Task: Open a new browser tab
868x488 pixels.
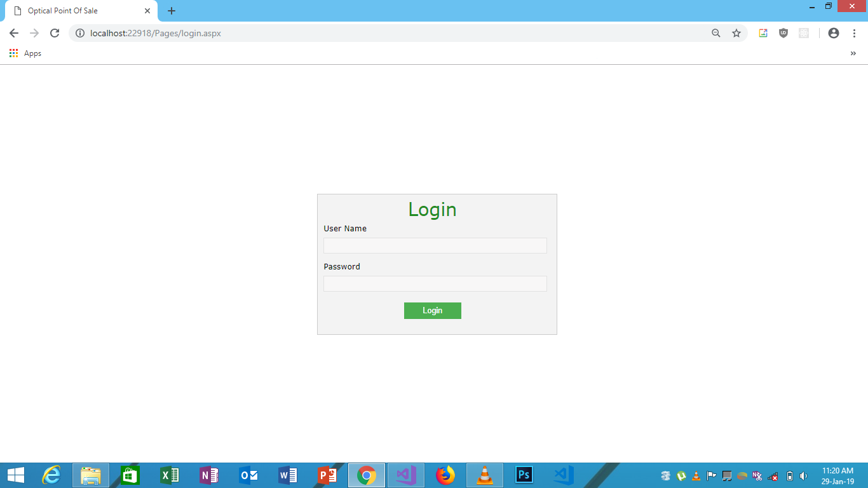Action: click(x=171, y=10)
